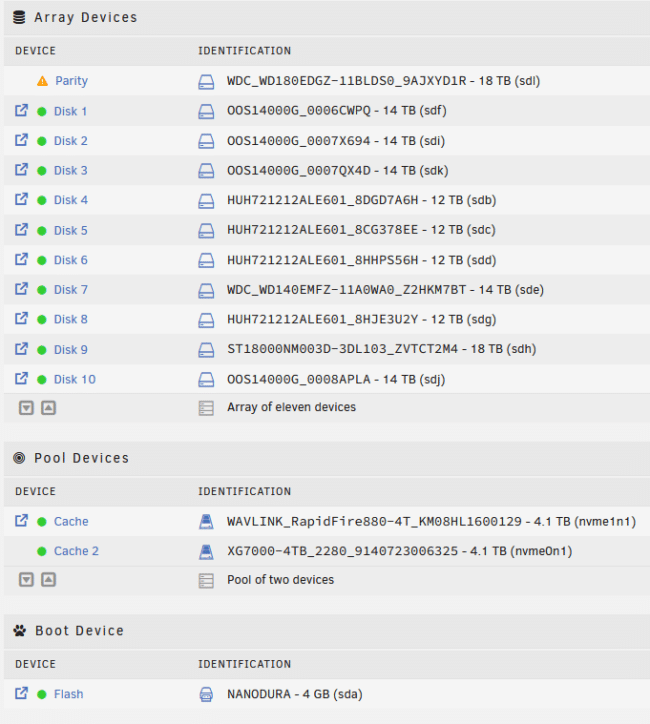
Task: Open the Disk 7 device link
Action: click(71, 290)
